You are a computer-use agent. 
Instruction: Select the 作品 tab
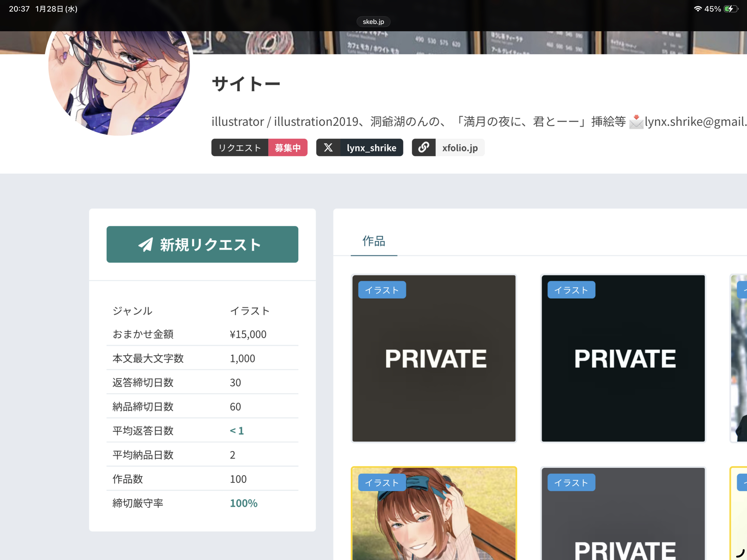pyautogui.click(x=373, y=241)
